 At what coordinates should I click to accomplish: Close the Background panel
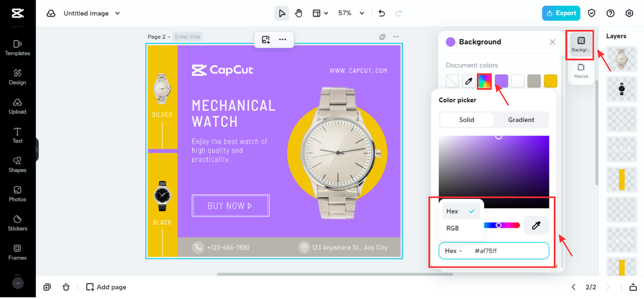[x=552, y=42]
